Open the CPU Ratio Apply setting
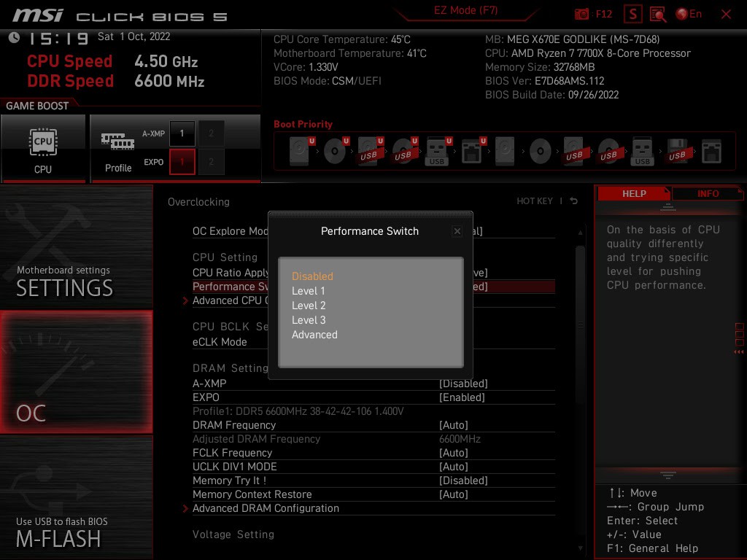The height and width of the screenshot is (560, 747). [x=373, y=273]
